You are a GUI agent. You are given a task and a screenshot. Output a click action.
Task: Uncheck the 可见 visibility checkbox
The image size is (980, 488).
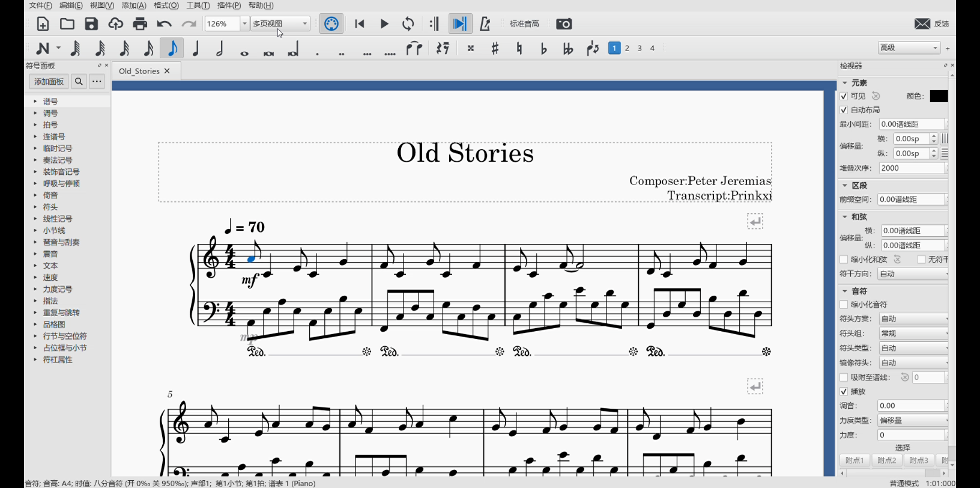click(844, 96)
